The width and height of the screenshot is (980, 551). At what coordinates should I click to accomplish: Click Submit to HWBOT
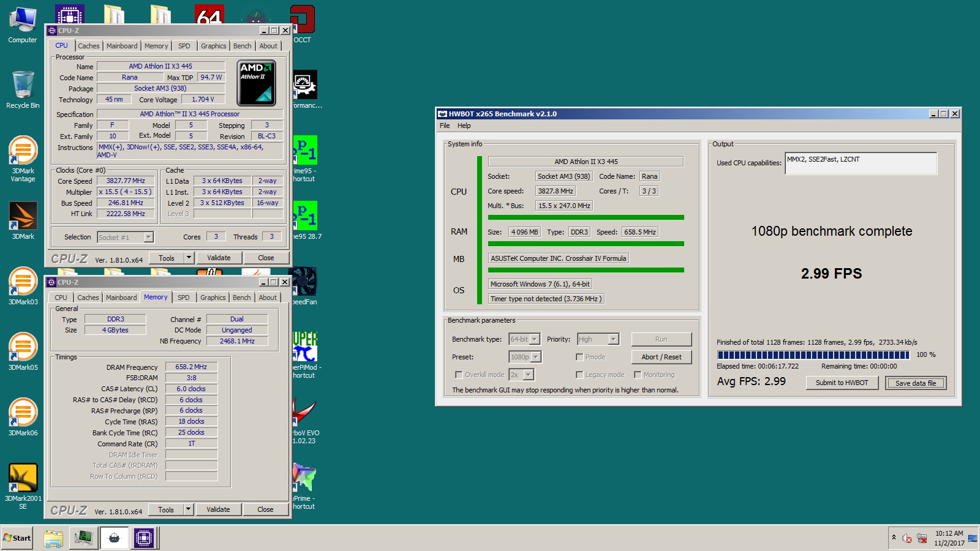tap(842, 383)
